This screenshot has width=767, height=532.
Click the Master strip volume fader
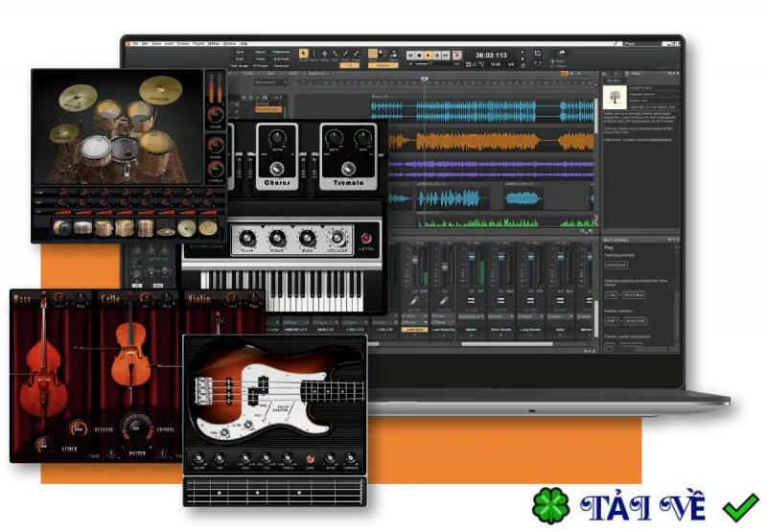[472, 257]
